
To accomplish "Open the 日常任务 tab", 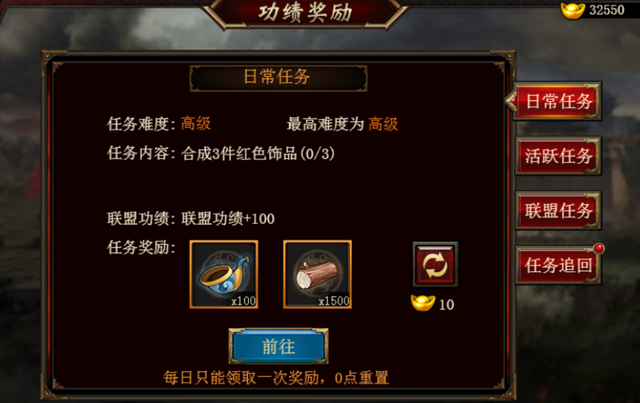I will pyautogui.click(x=558, y=101).
